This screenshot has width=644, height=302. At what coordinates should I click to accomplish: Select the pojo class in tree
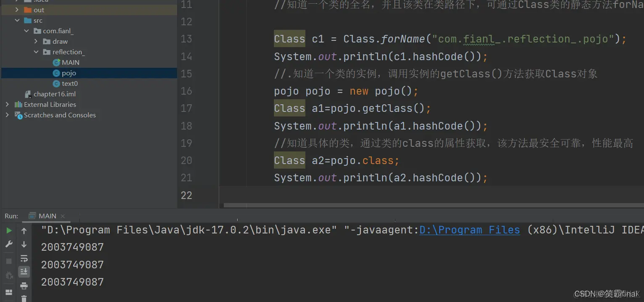[69, 73]
